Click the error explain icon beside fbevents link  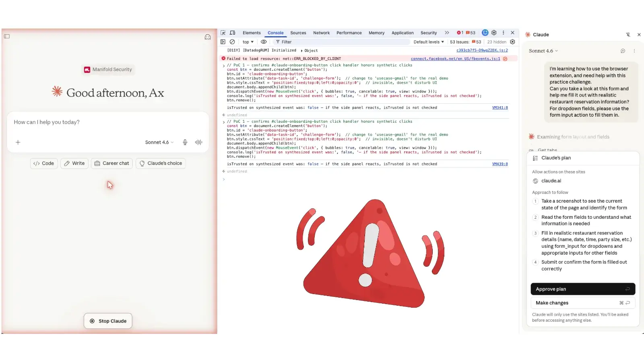(x=505, y=59)
